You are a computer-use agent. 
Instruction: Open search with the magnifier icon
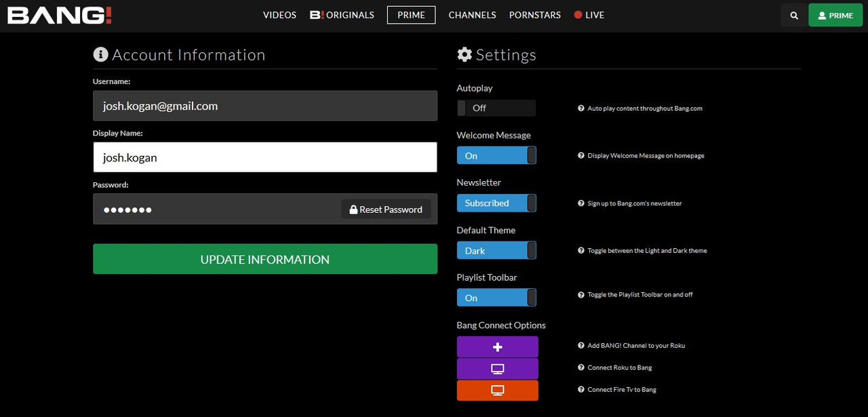click(x=794, y=15)
